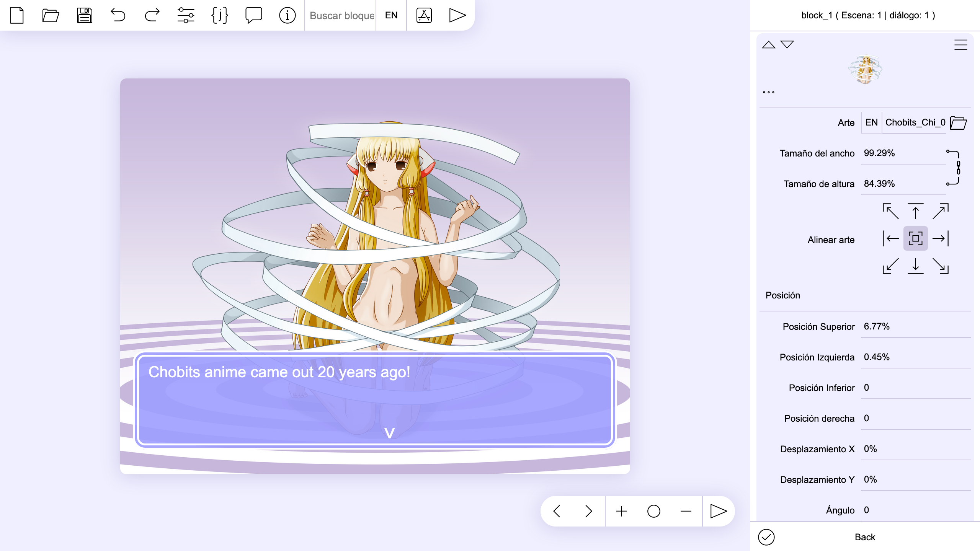Move the art layer up with the up triangle

coord(768,45)
